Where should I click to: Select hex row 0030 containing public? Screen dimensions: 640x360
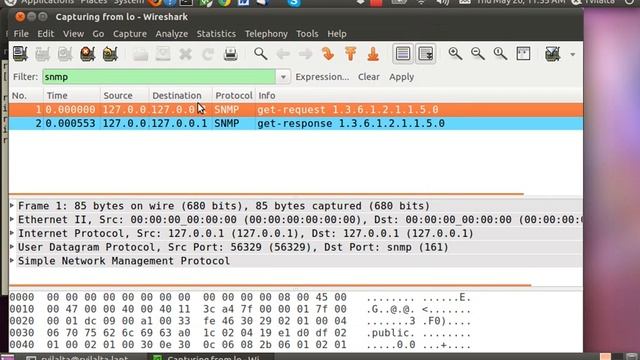tap(240, 333)
